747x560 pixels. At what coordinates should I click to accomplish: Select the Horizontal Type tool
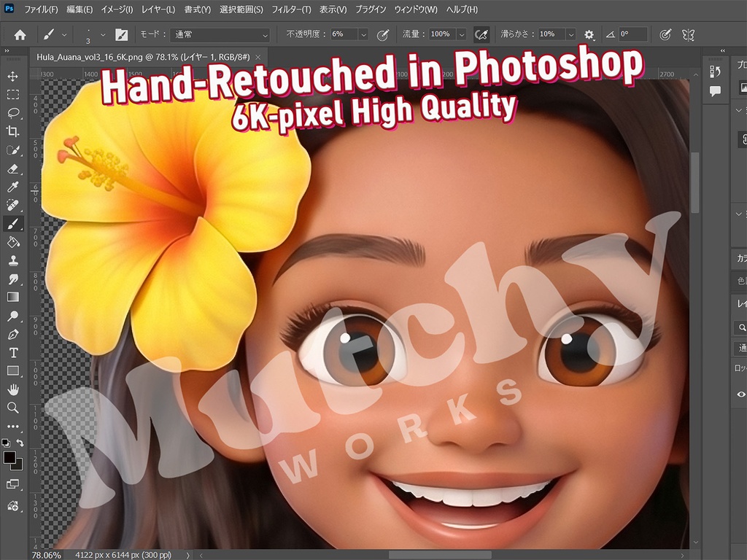click(13, 353)
